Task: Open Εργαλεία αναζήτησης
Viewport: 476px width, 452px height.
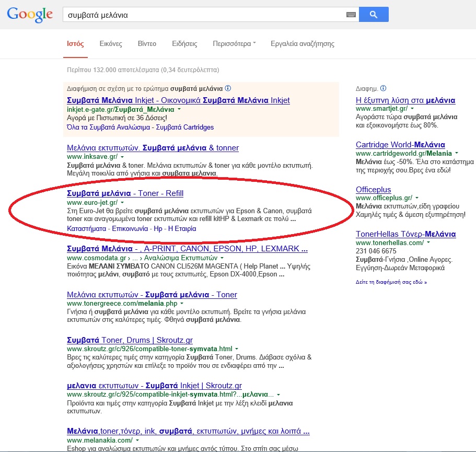Action: tap(303, 44)
